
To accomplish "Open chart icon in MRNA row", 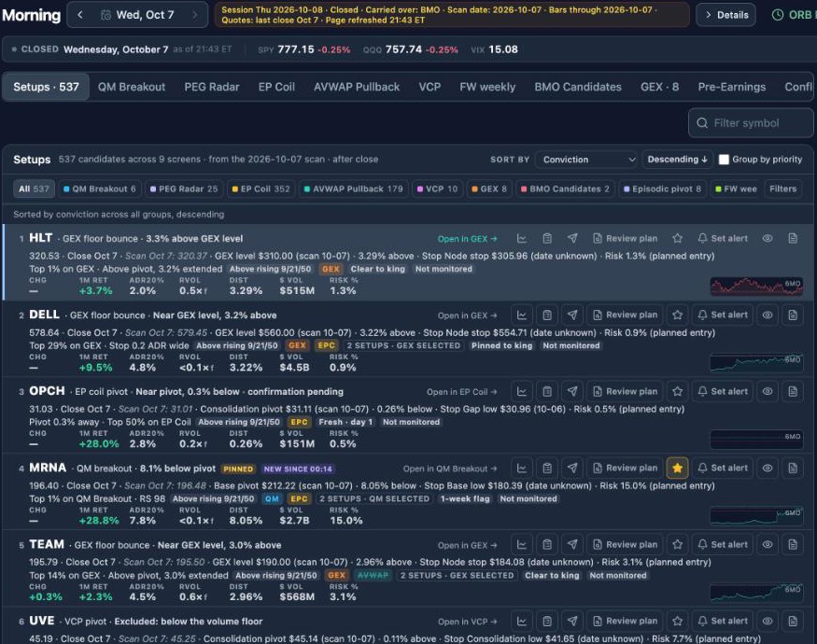I will (522, 469).
